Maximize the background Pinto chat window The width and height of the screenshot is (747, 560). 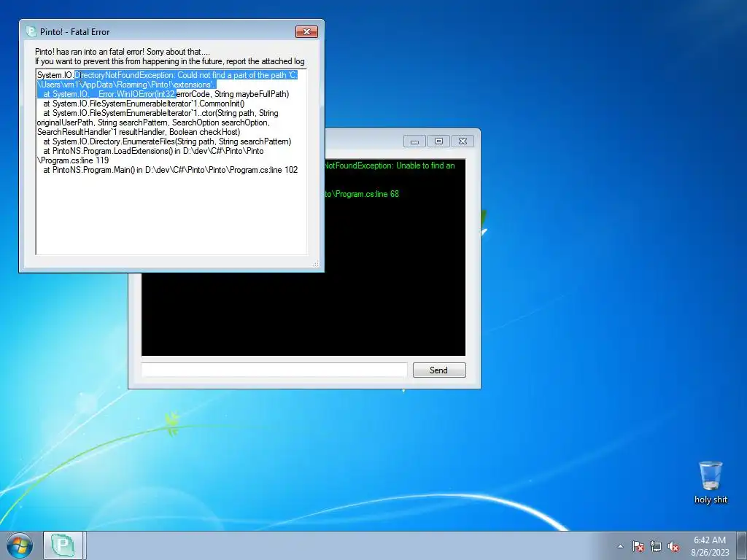438,141
